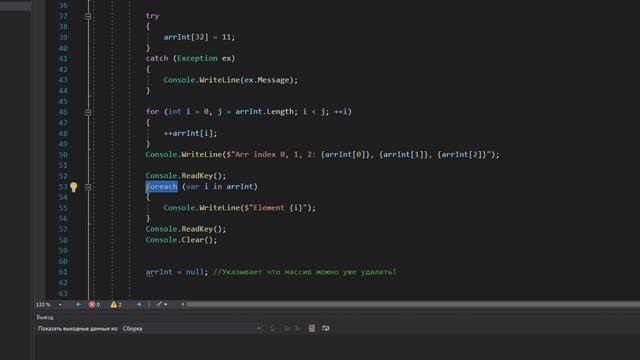640x360 pixels.
Task: Click the 'Показать выходные данные из:' label
Action: (78, 329)
